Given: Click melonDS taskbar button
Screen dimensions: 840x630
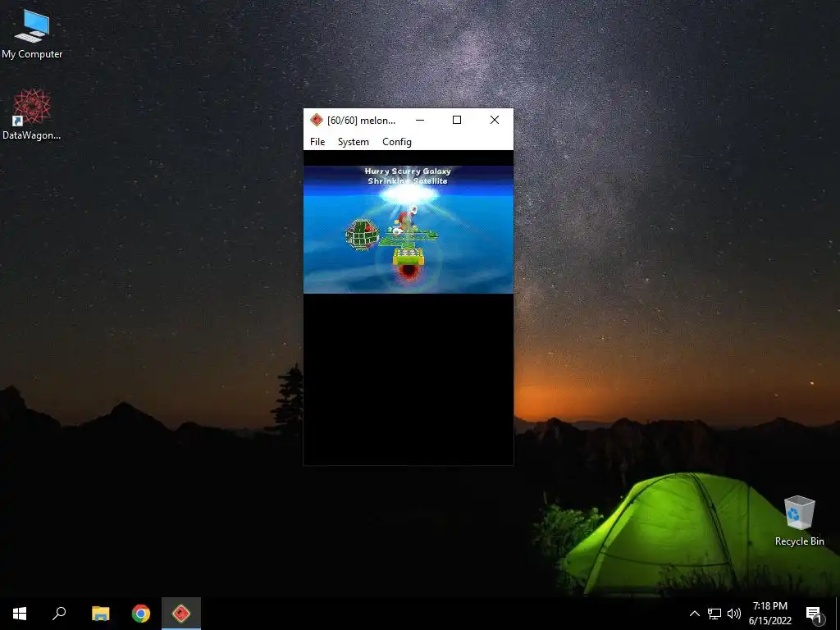Looking at the screenshot, I should 181,614.
